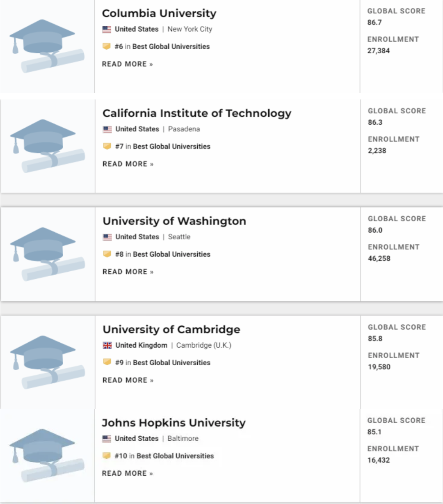Open California Institute of Technology heading link
Screen dimensions: 443x504
(197, 113)
